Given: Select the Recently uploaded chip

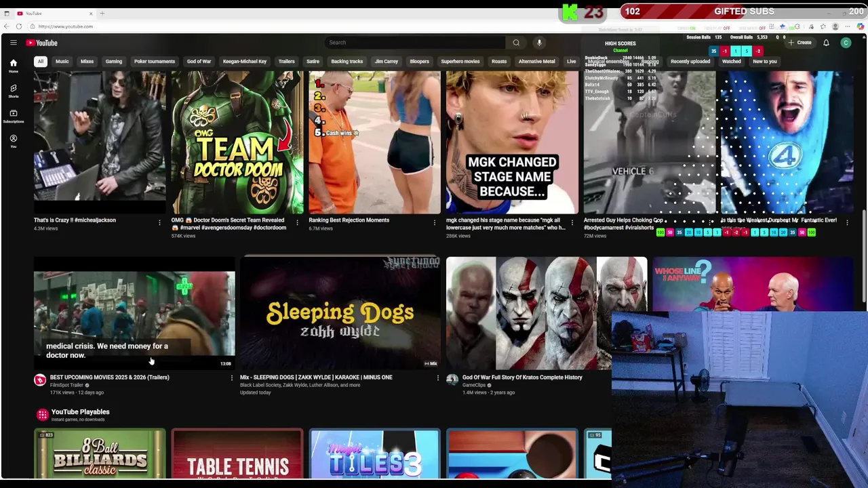Looking at the screenshot, I should [x=690, y=62].
